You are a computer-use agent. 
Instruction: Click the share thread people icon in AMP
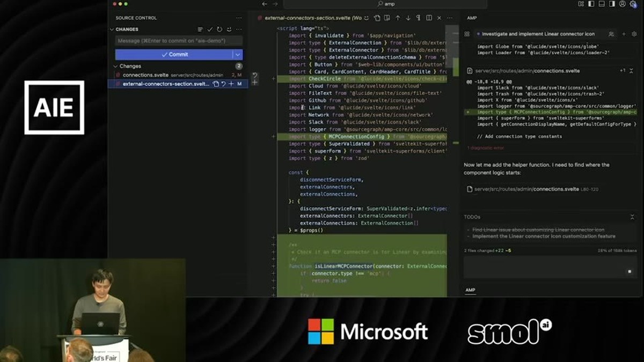pos(611,34)
